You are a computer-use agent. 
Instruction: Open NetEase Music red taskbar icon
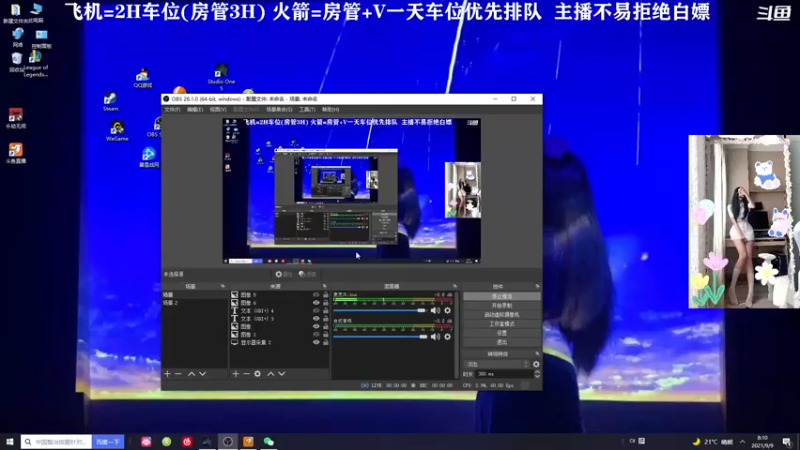click(187, 441)
